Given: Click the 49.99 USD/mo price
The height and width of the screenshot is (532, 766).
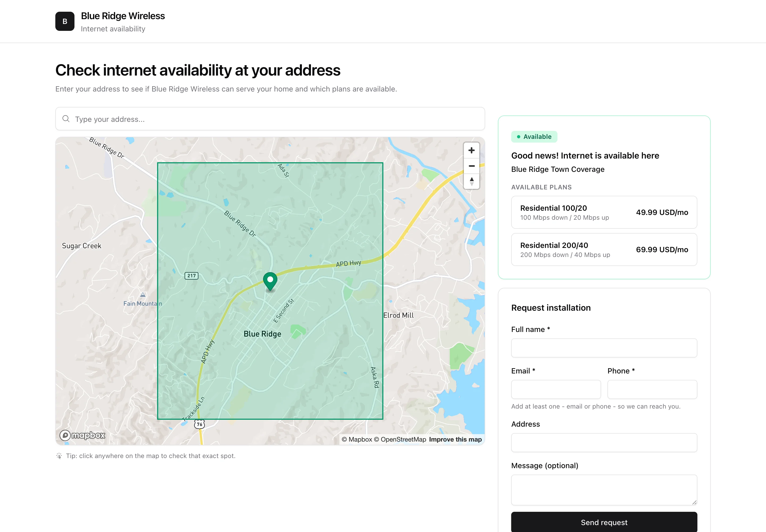Looking at the screenshot, I should [662, 212].
